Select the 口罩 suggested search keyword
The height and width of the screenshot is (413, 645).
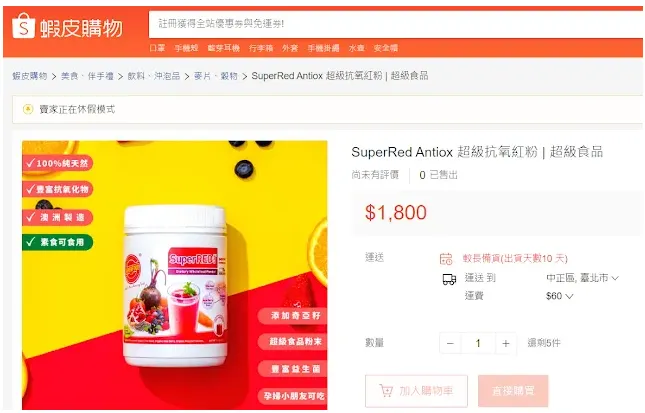pyautogui.click(x=157, y=48)
